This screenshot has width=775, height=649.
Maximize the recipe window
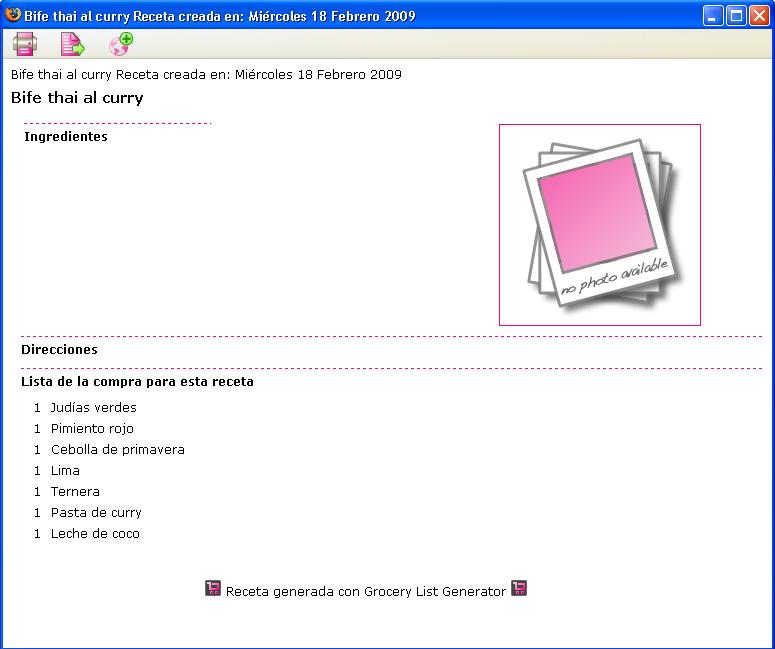point(735,16)
